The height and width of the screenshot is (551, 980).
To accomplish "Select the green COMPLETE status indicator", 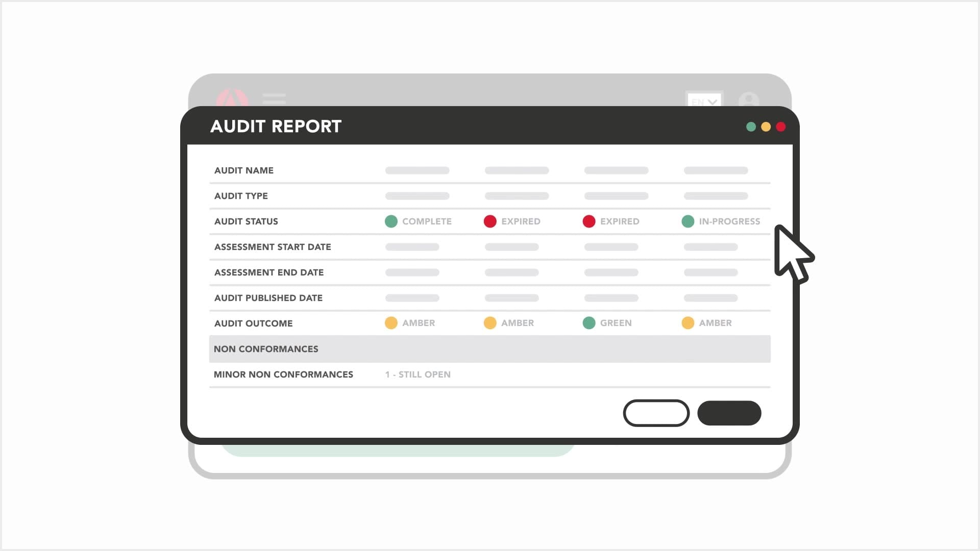I will point(391,221).
